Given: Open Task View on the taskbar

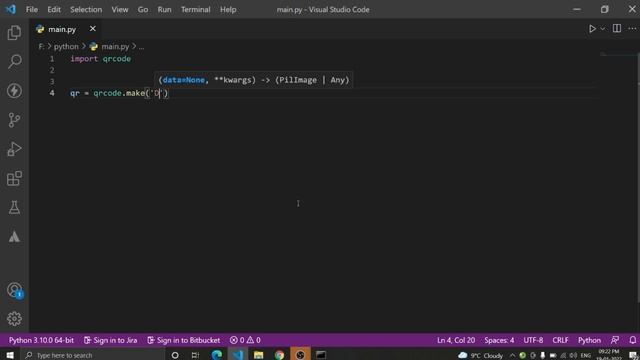Looking at the screenshot, I should click(x=196, y=355).
